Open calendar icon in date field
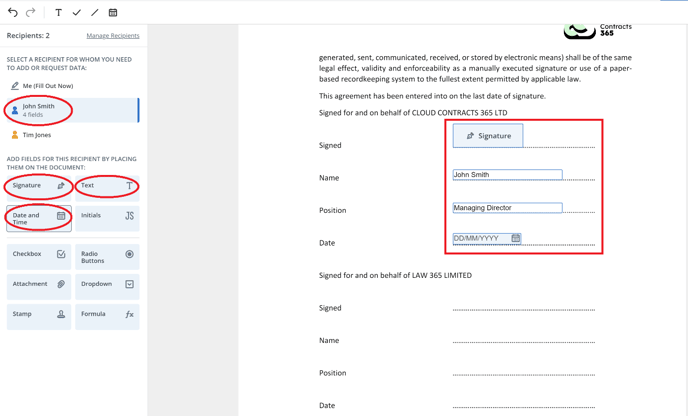 pos(516,238)
